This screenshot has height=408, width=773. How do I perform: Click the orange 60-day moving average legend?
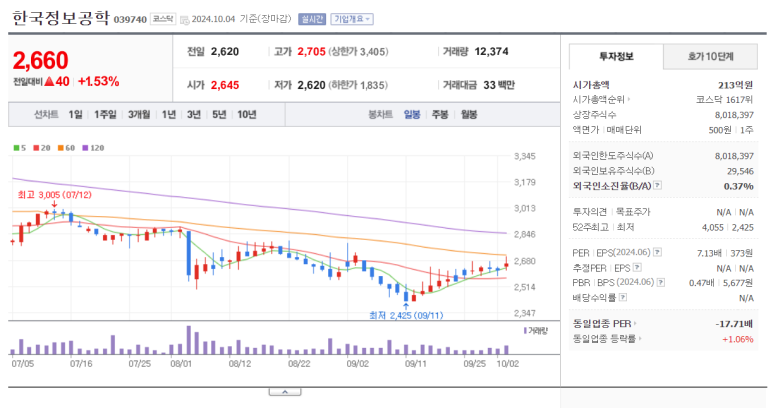tap(66, 148)
